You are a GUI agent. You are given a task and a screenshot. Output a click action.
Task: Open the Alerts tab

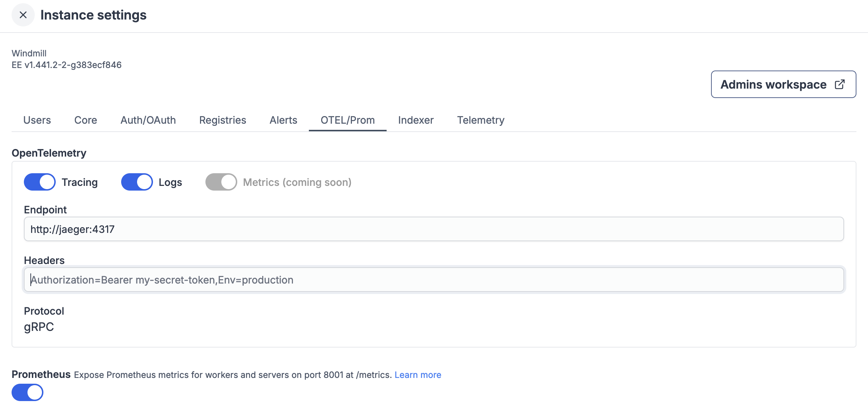pos(283,120)
